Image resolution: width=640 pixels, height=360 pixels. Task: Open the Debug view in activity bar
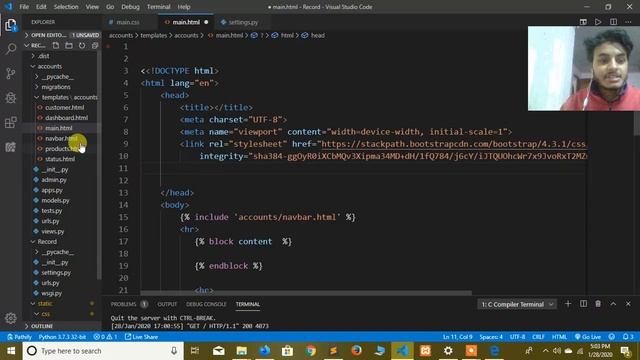click(11, 98)
